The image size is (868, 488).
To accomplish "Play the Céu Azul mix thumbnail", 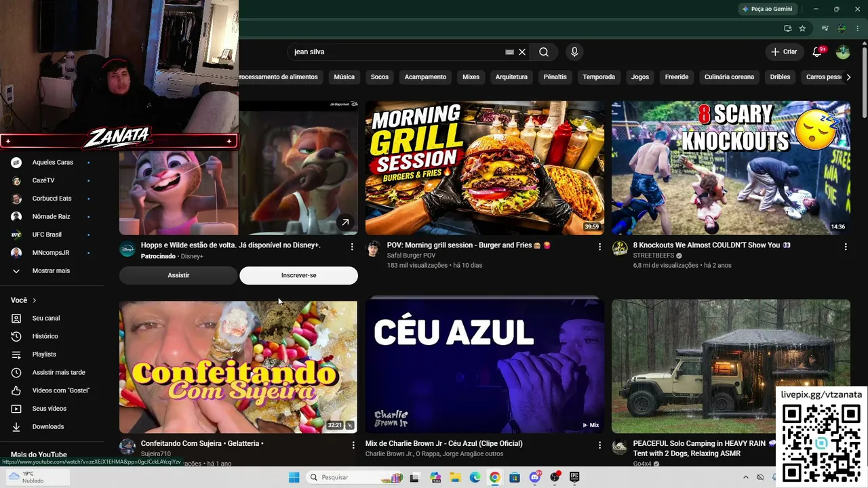I will pos(485,367).
